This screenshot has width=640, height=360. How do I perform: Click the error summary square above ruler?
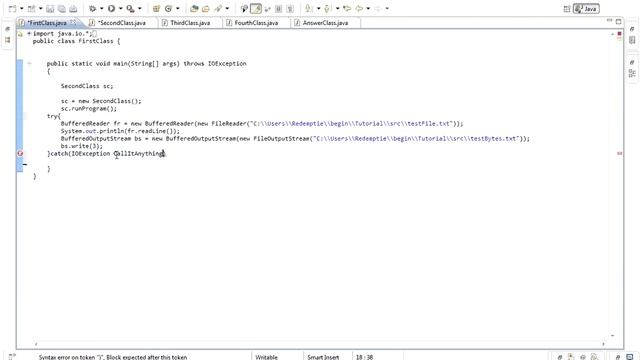620,33
